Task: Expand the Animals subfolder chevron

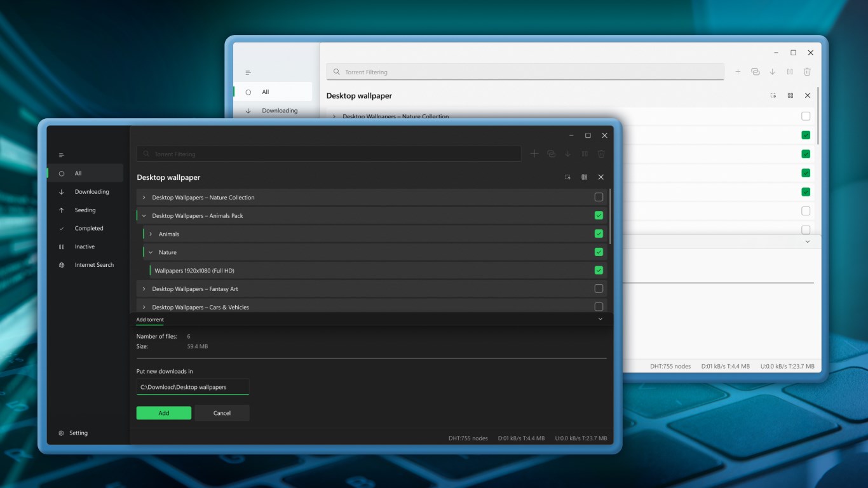Action: click(x=151, y=234)
